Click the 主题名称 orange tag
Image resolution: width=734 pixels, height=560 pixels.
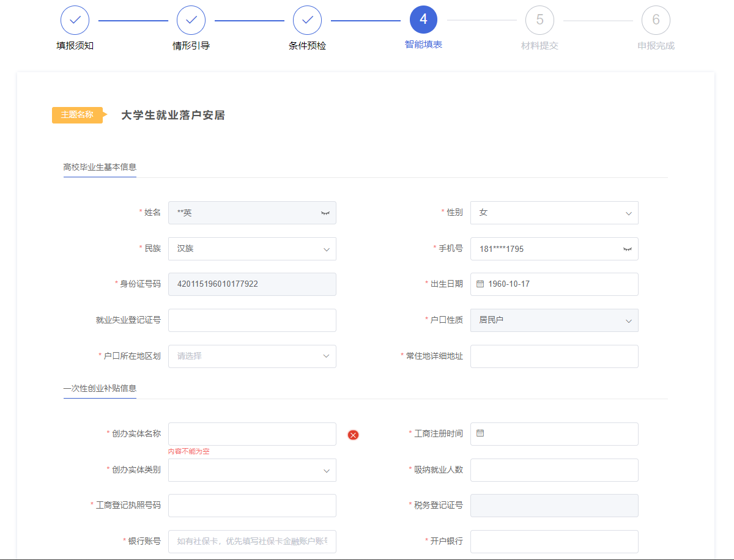[78, 115]
